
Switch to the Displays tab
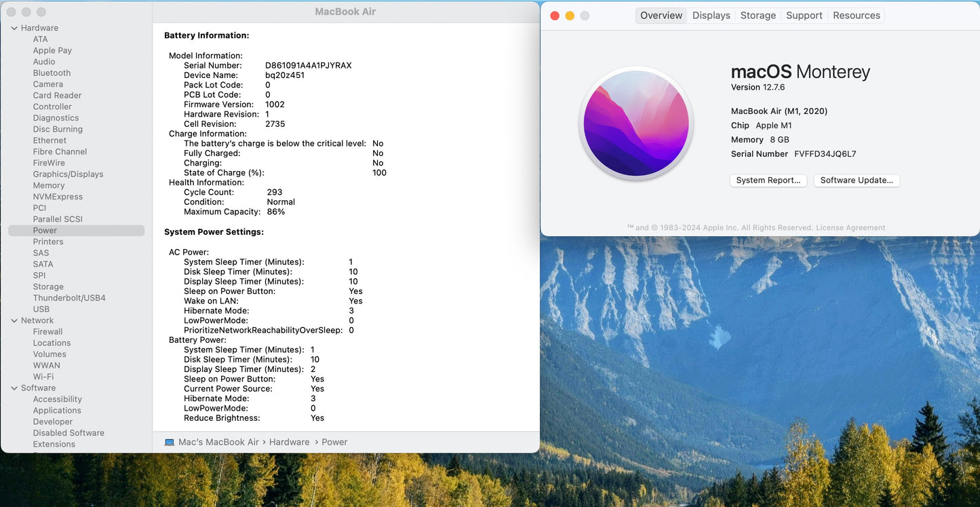tap(711, 16)
